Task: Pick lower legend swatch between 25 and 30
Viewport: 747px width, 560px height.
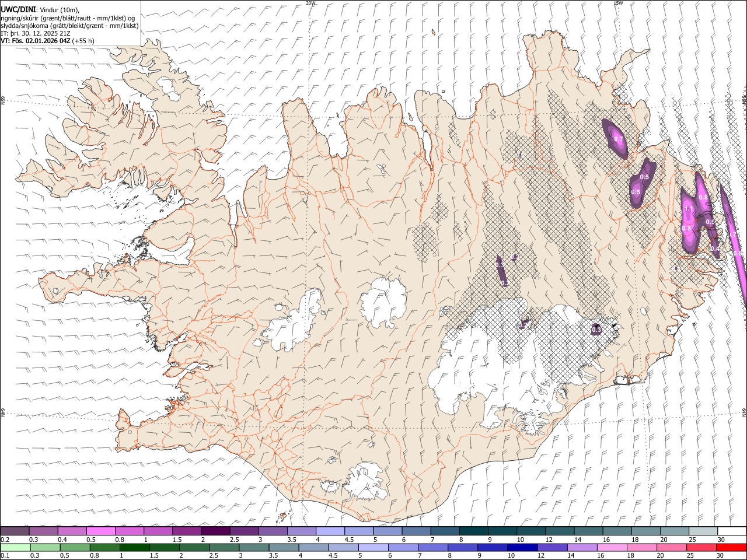Action: point(701,548)
